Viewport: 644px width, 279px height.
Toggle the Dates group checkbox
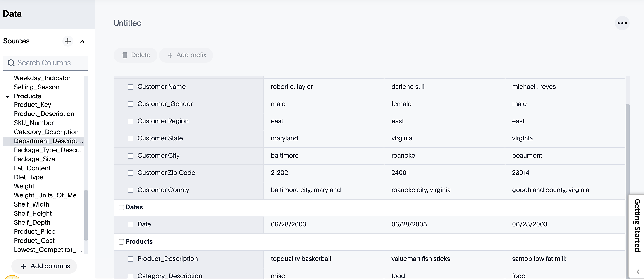point(121,207)
